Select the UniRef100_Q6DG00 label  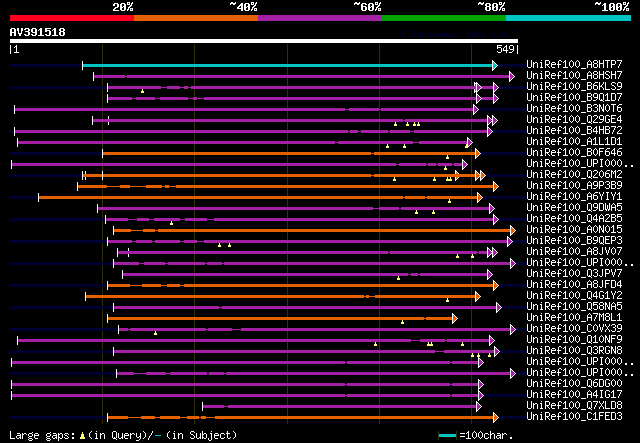point(574,384)
